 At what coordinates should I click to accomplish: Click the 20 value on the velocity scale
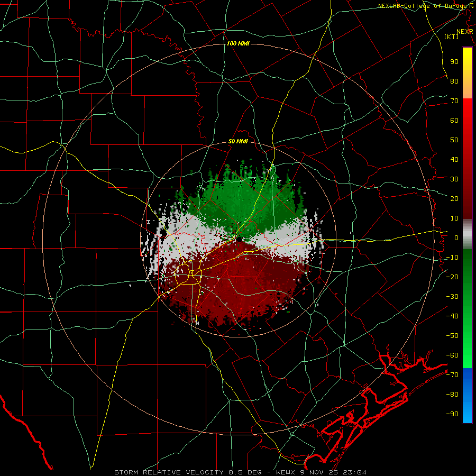click(454, 198)
